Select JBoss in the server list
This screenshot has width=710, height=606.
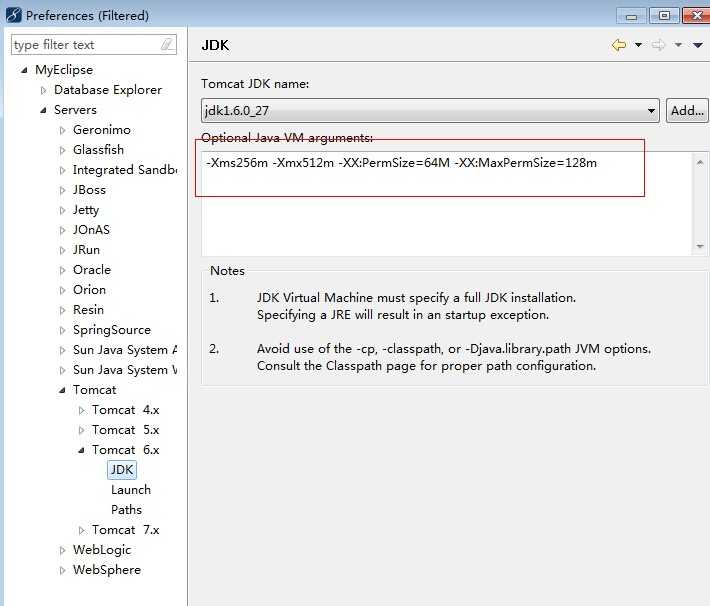pos(89,189)
